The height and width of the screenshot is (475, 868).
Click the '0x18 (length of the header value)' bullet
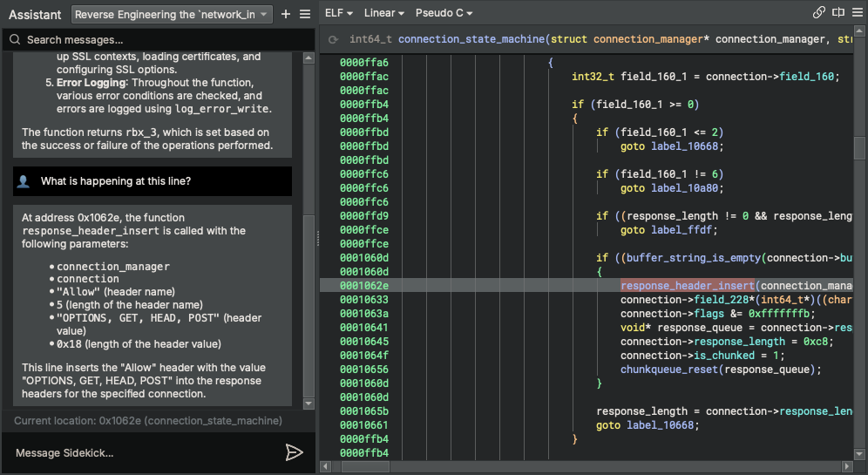point(139,343)
